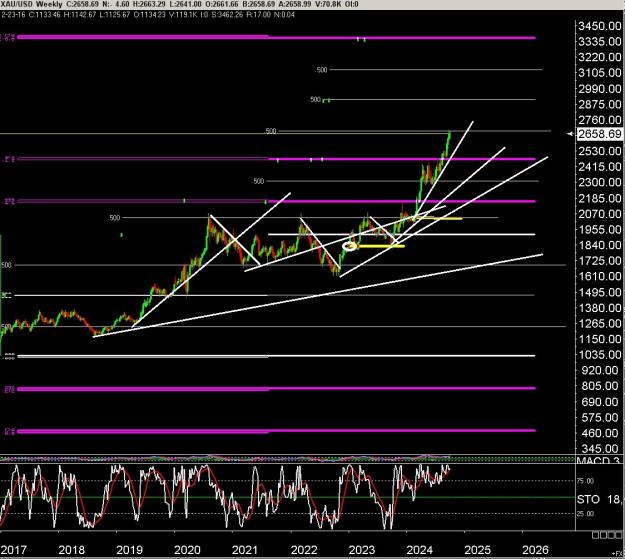Image resolution: width=625 pixels, height=559 pixels.
Task: Click the 2019 year label on time axis
Action: [x=129, y=550]
